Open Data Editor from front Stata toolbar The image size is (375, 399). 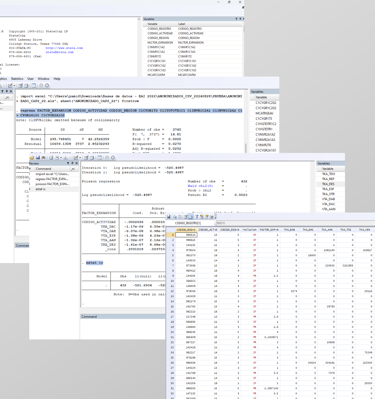[x=86, y=157]
